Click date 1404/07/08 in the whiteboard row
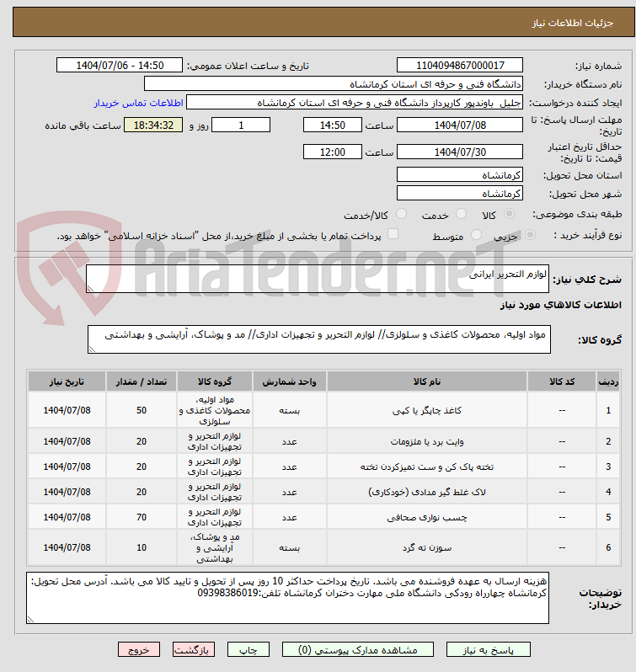636x672 pixels. (x=67, y=441)
